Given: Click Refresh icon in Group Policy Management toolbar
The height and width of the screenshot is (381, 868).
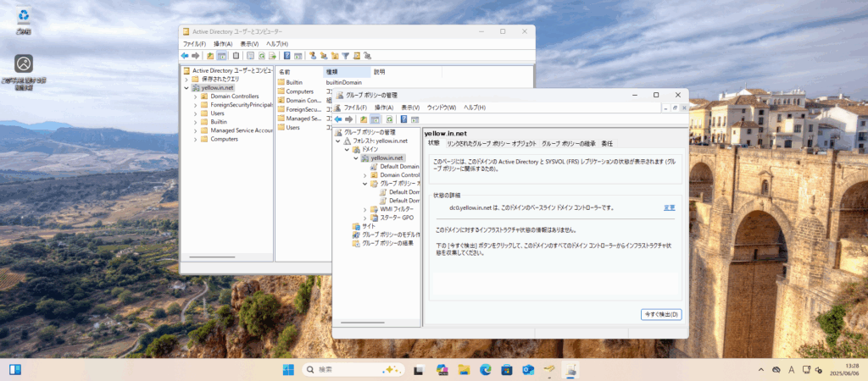Looking at the screenshot, I should coord(390,119).
